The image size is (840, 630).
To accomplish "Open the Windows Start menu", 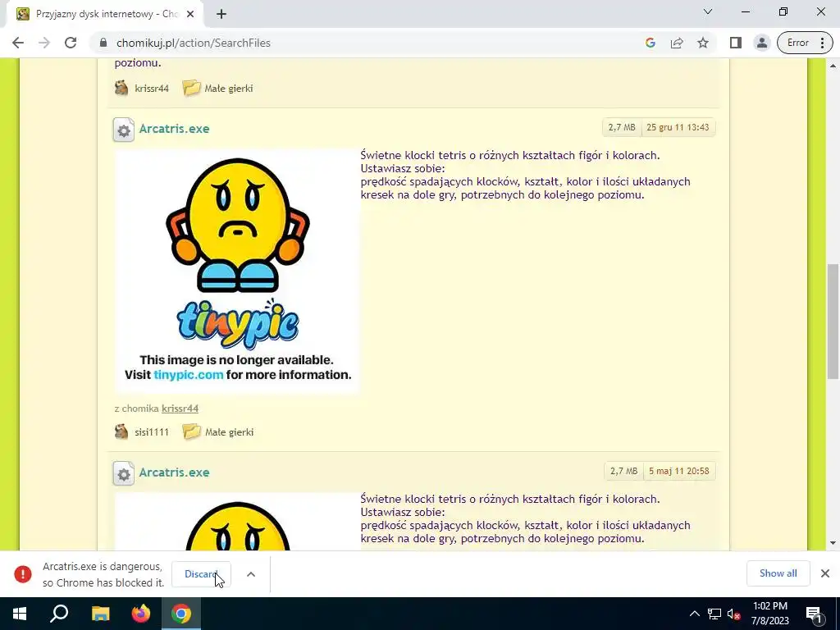I will [x=20, y=614].
